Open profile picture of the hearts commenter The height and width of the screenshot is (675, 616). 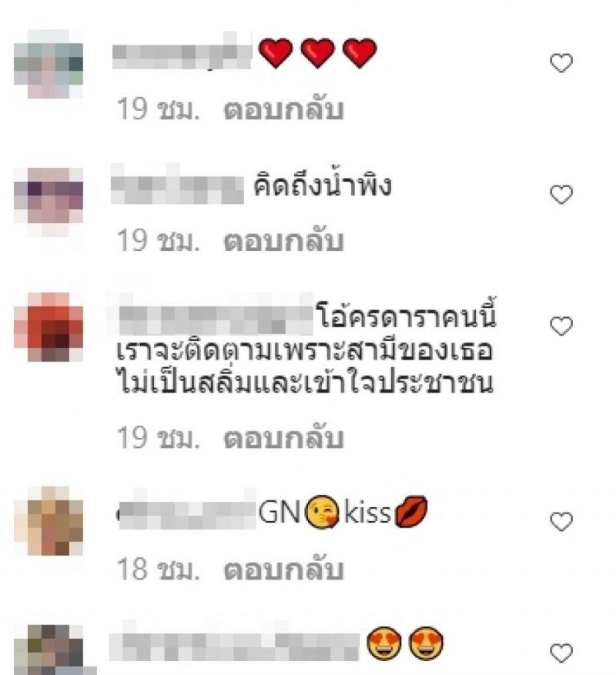(49, 64)
